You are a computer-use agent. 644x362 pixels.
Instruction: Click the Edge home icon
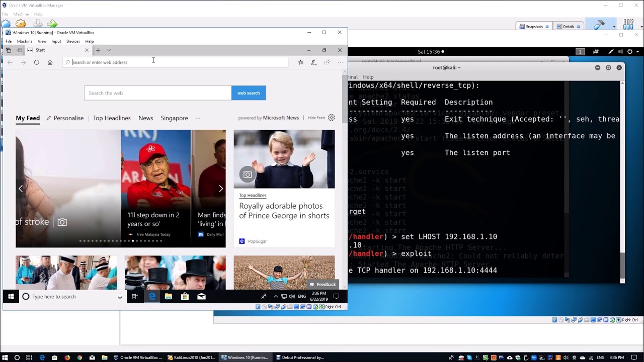[50, 62]
